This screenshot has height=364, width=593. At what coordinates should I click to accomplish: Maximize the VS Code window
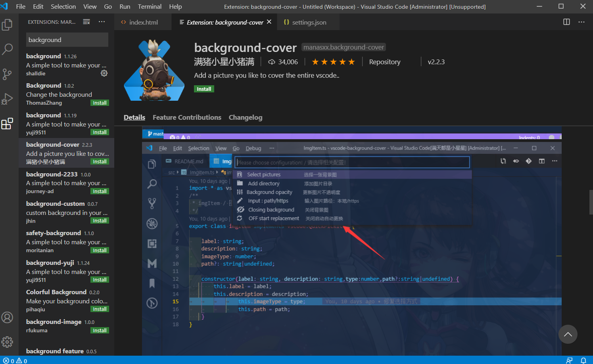point(561,6)
